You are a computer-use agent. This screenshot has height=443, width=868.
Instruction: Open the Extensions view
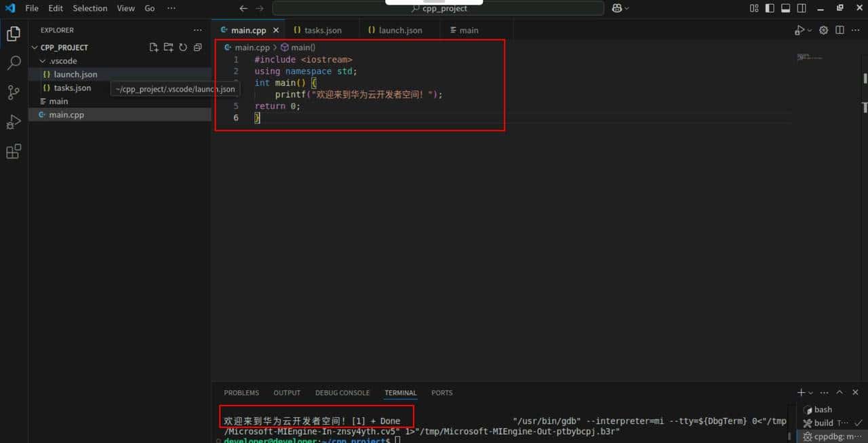click(14, 151)
